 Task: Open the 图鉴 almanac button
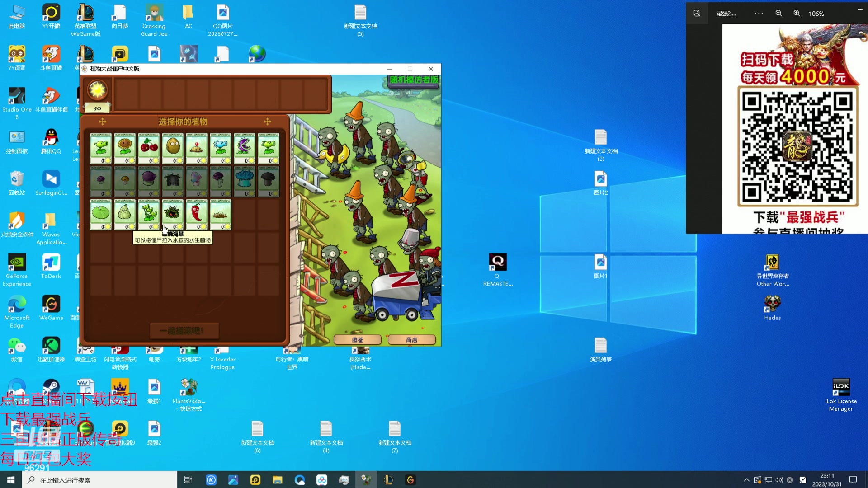[x=358, y=340]
